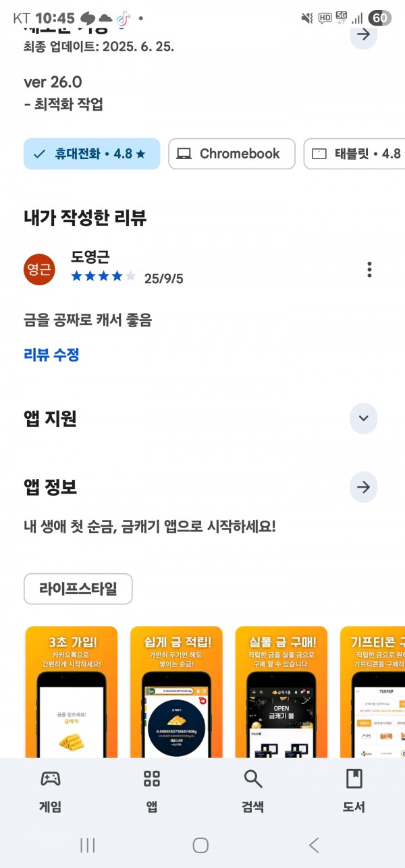The height and width of the screenshot is (868, 405).
Task: Tap 리뷰 수정 to edit review
Action: click(51, 355)
